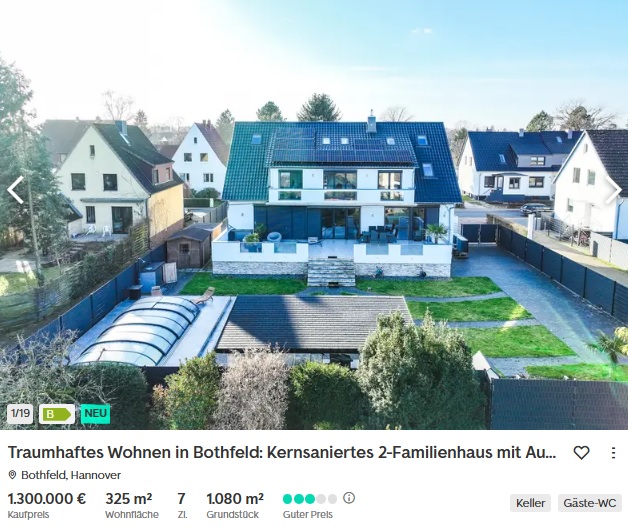Screen dimensions: 628x530
Task: Select the Gäste-WC feature tag
Action: click(590, 503)
